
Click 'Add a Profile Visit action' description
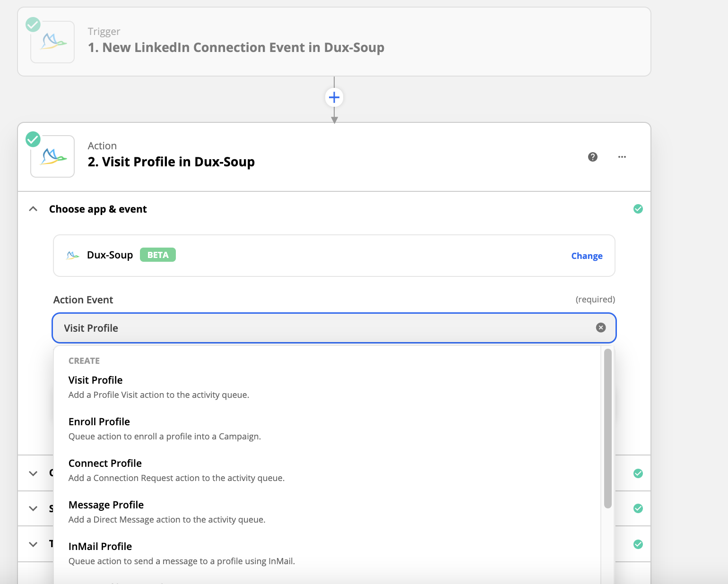[159, 395]
